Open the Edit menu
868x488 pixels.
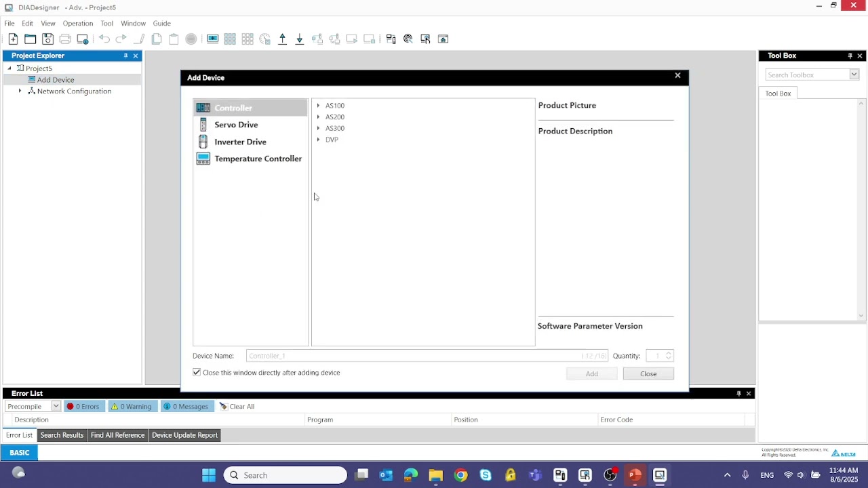(27, 23)
